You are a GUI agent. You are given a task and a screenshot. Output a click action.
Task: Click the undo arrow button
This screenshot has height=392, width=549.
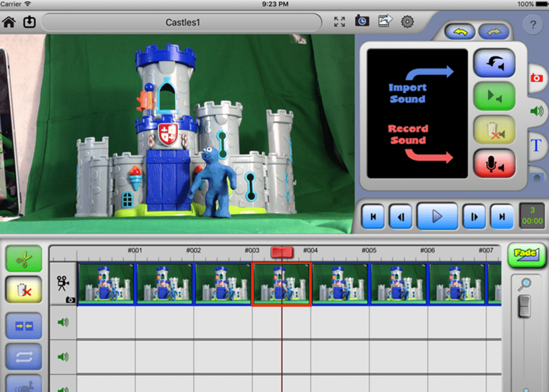[459, 32]
